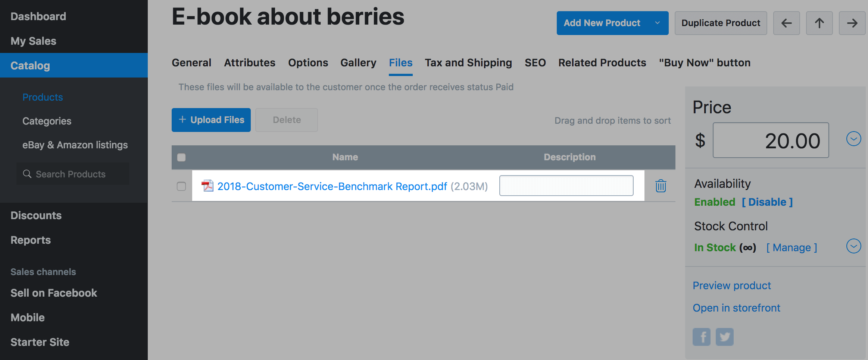The width and height of the screenshot is (868, 360).
Task: Tick the checkbox for the PDF file row
Action: click(x=181, y=186)
